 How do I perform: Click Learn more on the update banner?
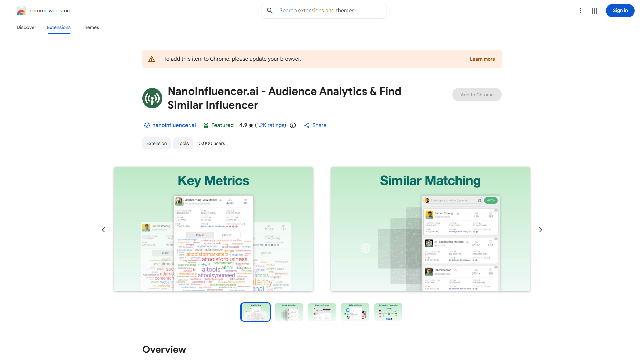pos(482,59)
